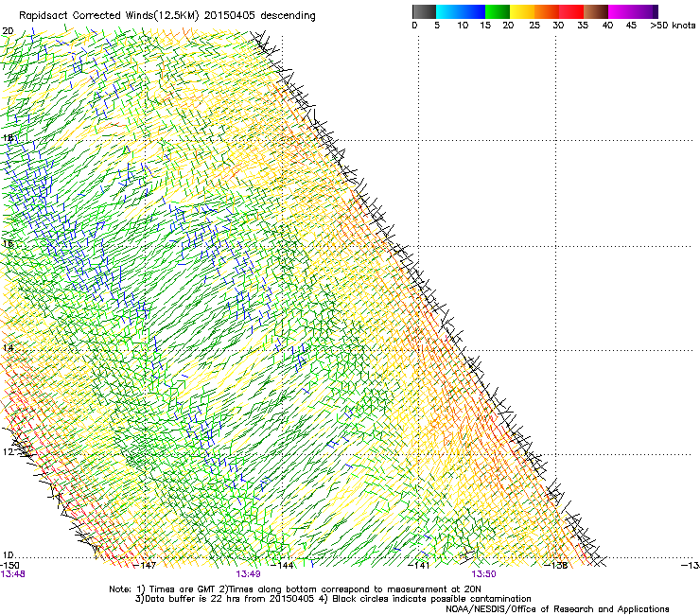Click the 'descending' word in the title

pos(288,16)
